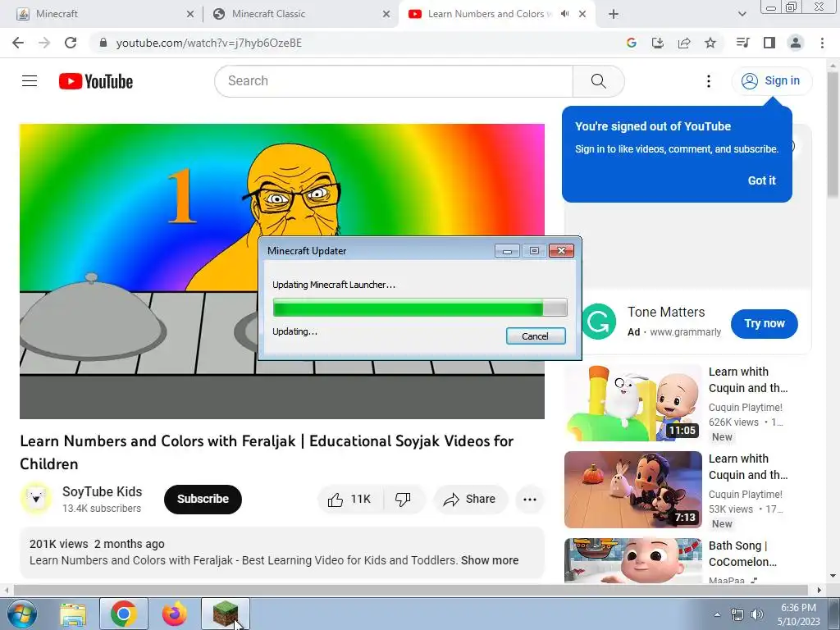This screenshot has height=630, width=840.
Task: Go to YouTube home via logo
Action: 96,81
